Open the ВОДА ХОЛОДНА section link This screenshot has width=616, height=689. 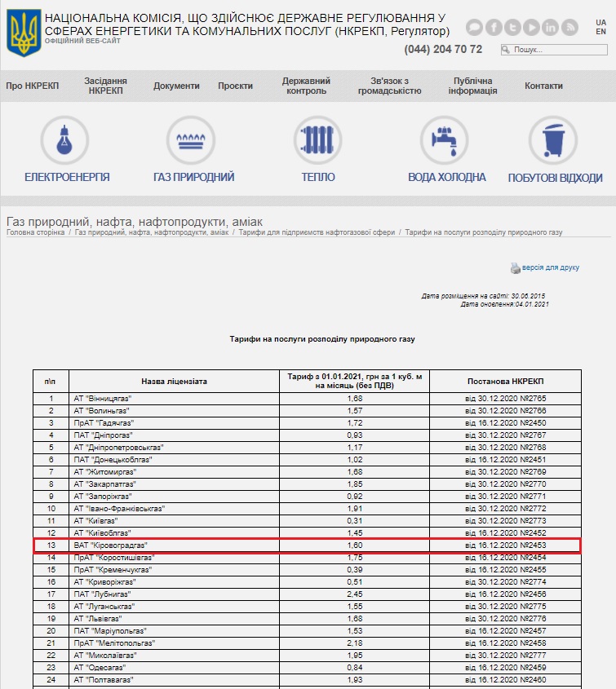[x=447, y=177]
